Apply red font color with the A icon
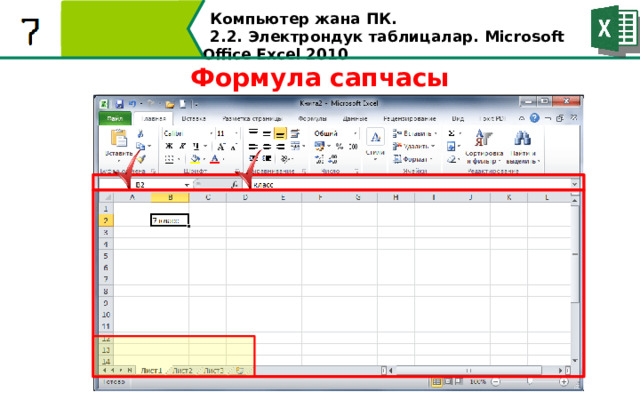640x400 pixels. 215,159
